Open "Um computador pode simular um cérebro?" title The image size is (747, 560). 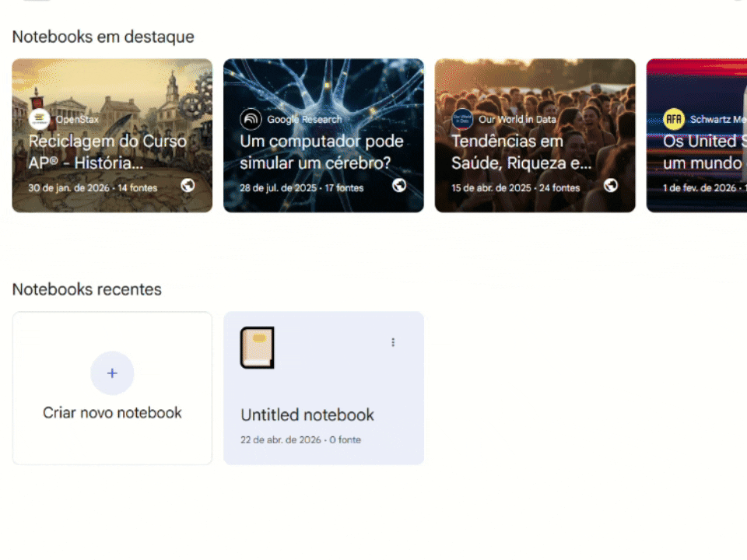321,152
